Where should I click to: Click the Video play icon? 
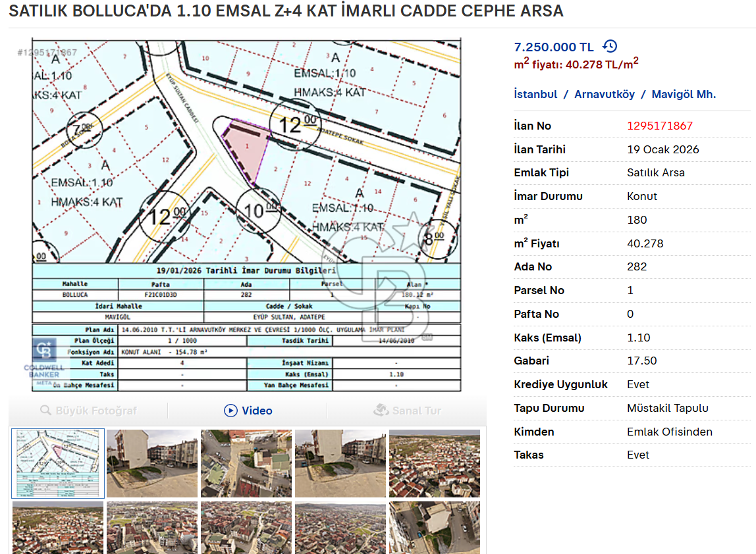tap(230, 411)
